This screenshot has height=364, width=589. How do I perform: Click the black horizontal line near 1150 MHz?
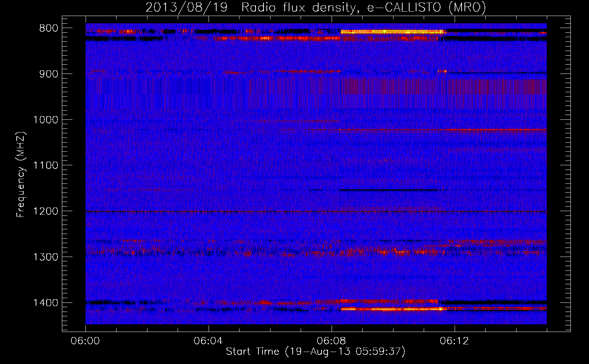pos(388,190)
